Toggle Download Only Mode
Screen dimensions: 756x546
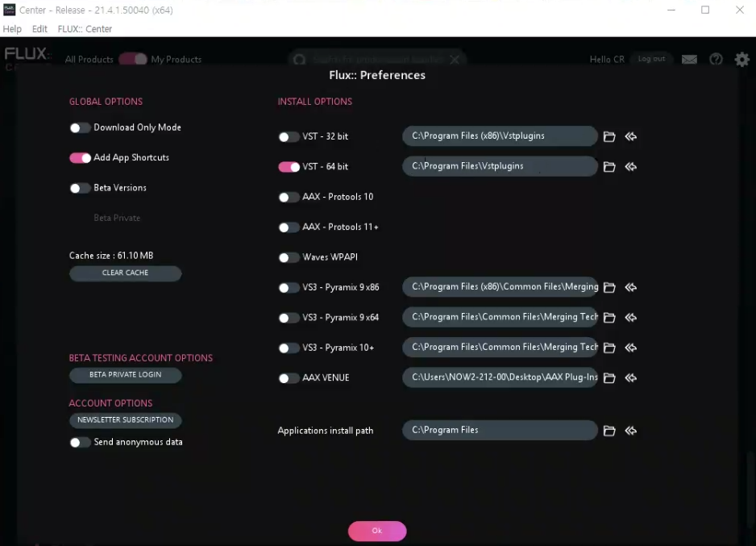pyautogui.click(x=80, y=127)
